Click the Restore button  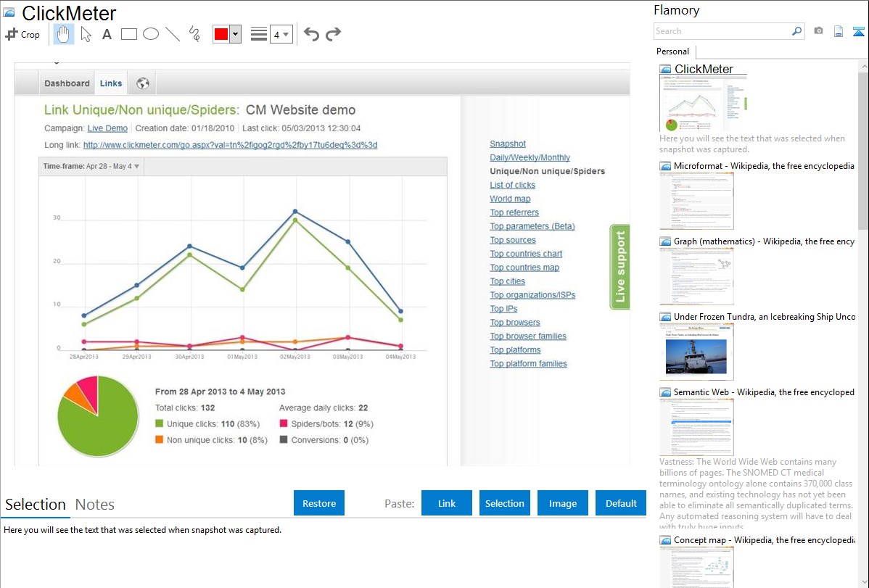point(319,503)
